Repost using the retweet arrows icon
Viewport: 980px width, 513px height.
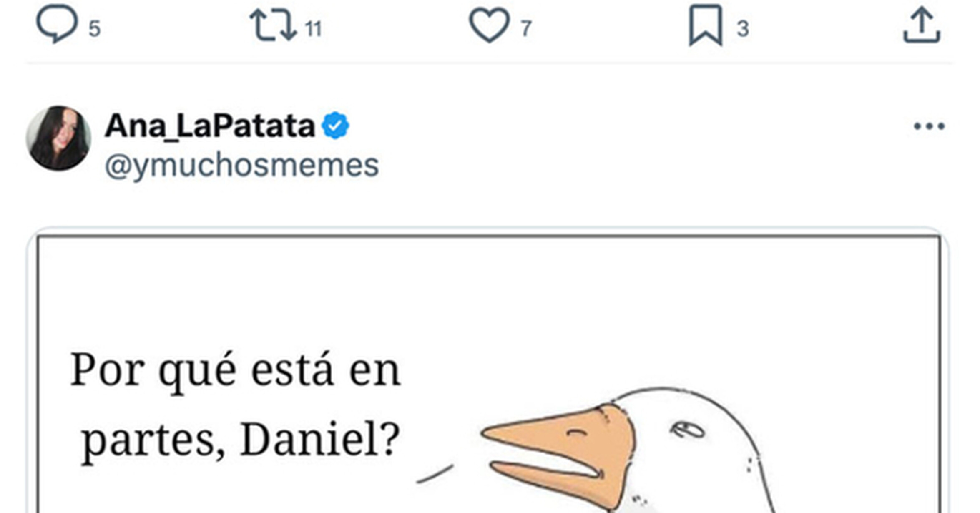tap(273, 26)
